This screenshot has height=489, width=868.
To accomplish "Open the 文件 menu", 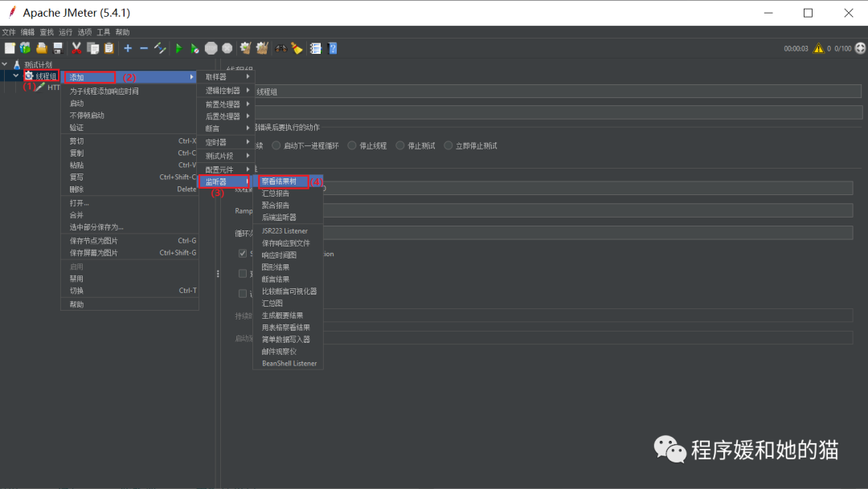I will [x=9, y=32].
